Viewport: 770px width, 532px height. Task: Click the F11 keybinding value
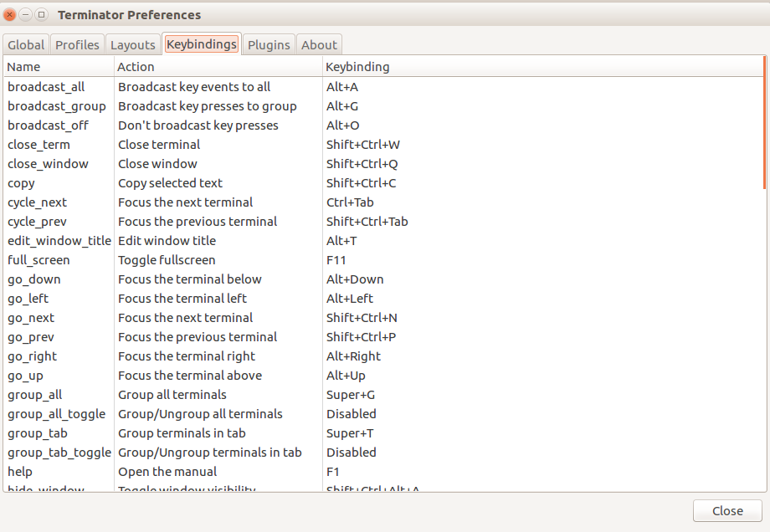336,260
